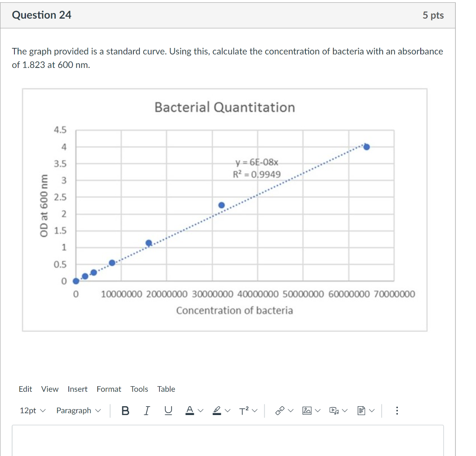The image size is (476, 456).
Task: Apply italic formatting to answer text
Action: pyautogui.click(x=146, y=410)
